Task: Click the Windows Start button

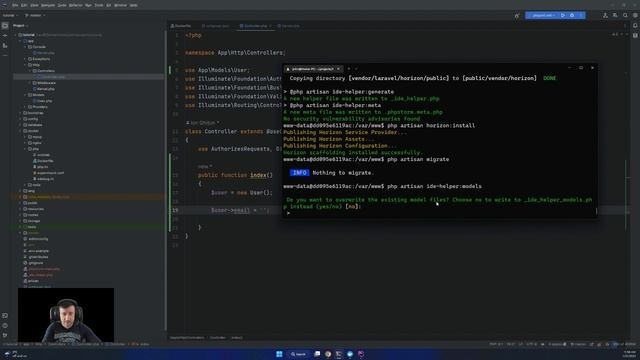Action: tap(279, 354)
